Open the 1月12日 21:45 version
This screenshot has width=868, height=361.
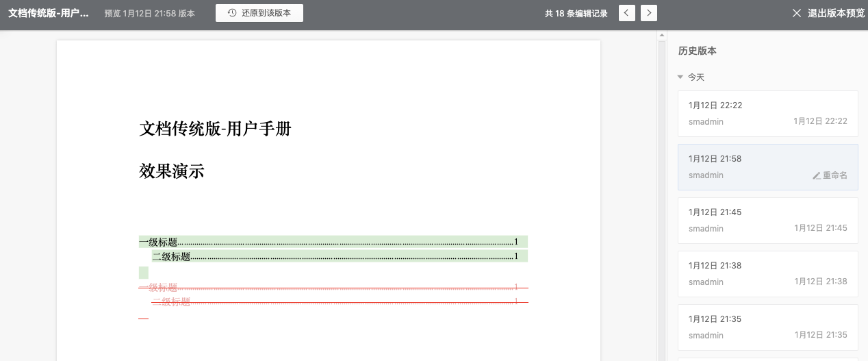[767, 220]
